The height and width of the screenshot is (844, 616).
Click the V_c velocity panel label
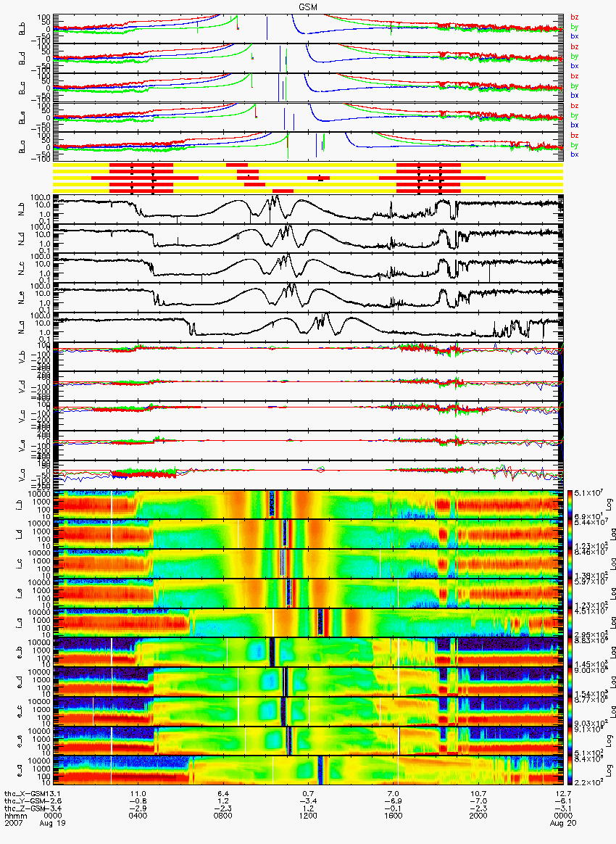(22, 417)
